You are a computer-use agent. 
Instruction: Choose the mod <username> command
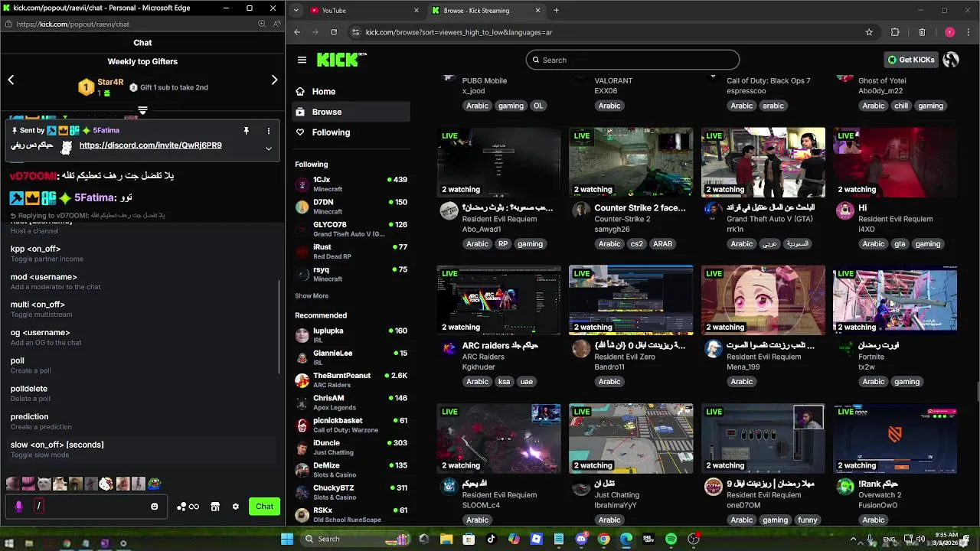142,281
